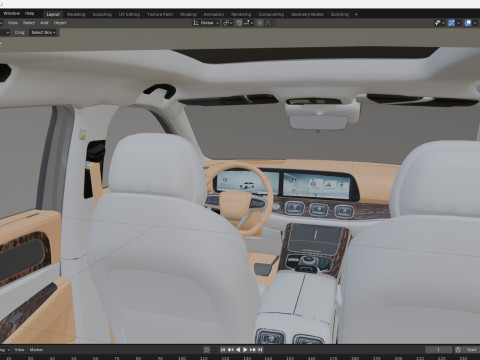Switch to the Layout workspace tab
Image resolution: width=480 pixels, height=360 pixels.
pos(53,14)
